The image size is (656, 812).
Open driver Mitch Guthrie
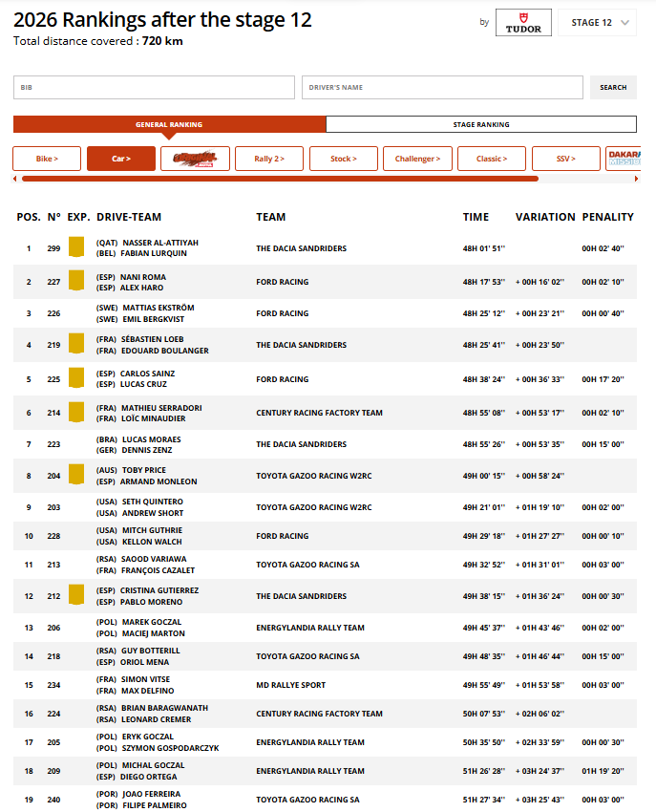(x=152, y=530)
